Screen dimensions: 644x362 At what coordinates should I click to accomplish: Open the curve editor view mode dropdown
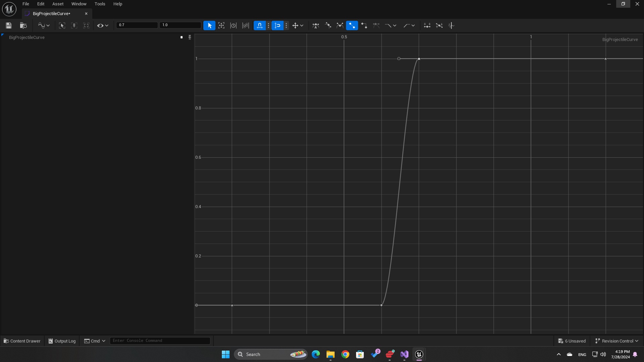coord(44,25)
